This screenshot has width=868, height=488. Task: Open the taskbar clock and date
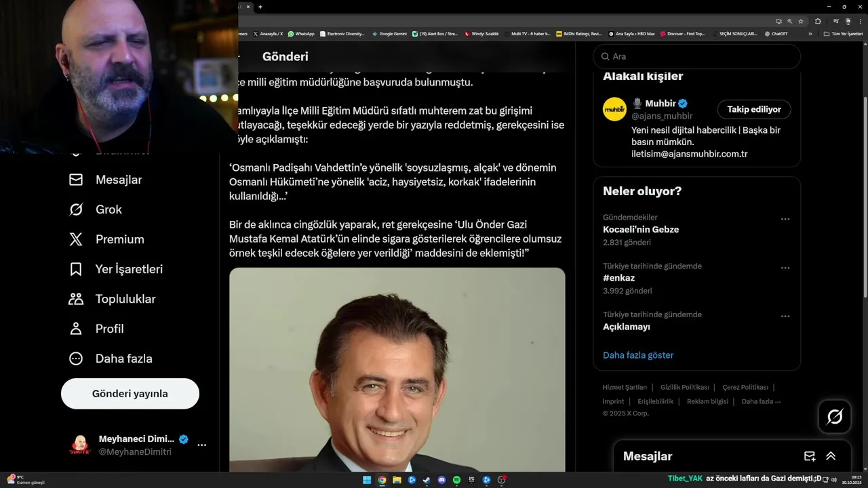point(851,480)
